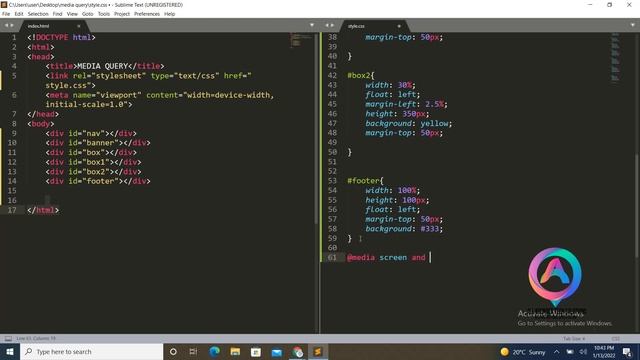Viewport: 640px width, 360px height.
Task: Minimize the Sublime Text window
Action: pyautogui.click(x=590, y=5)
